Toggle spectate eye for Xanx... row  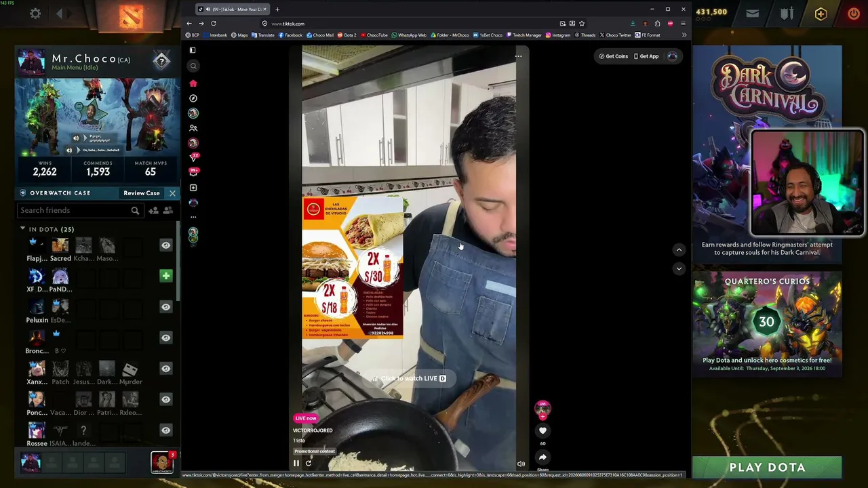165,369
